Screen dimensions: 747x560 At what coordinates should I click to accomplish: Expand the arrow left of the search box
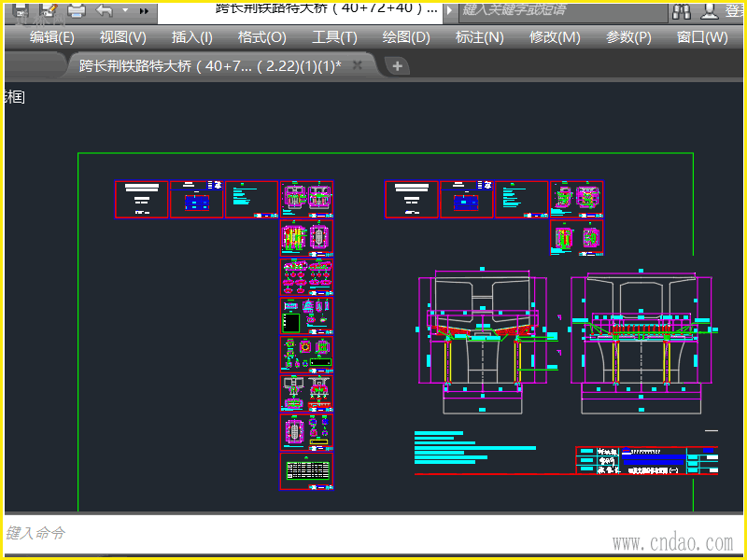click(x=449, y=10)
